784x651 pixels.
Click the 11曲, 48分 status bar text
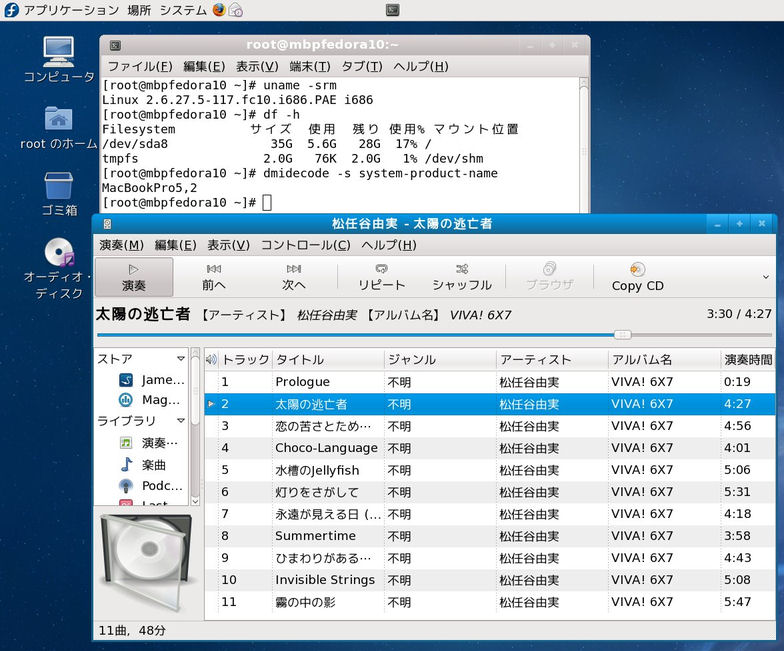tap(132, 630)
